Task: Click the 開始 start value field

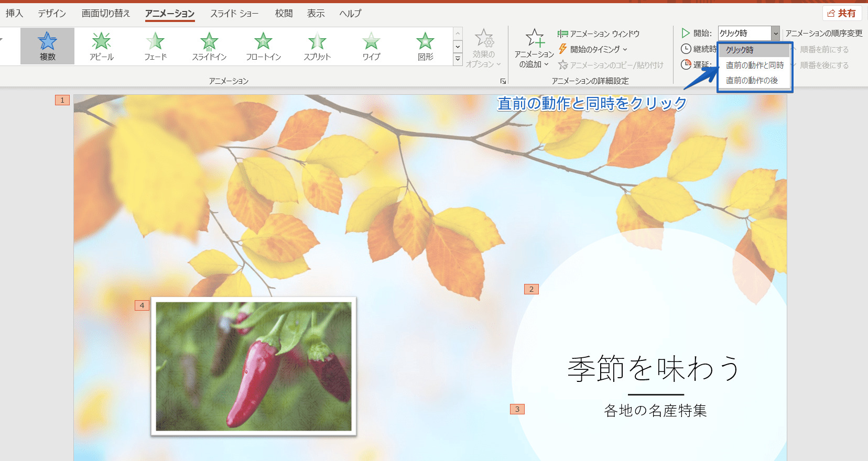Action: click(744, 33)
